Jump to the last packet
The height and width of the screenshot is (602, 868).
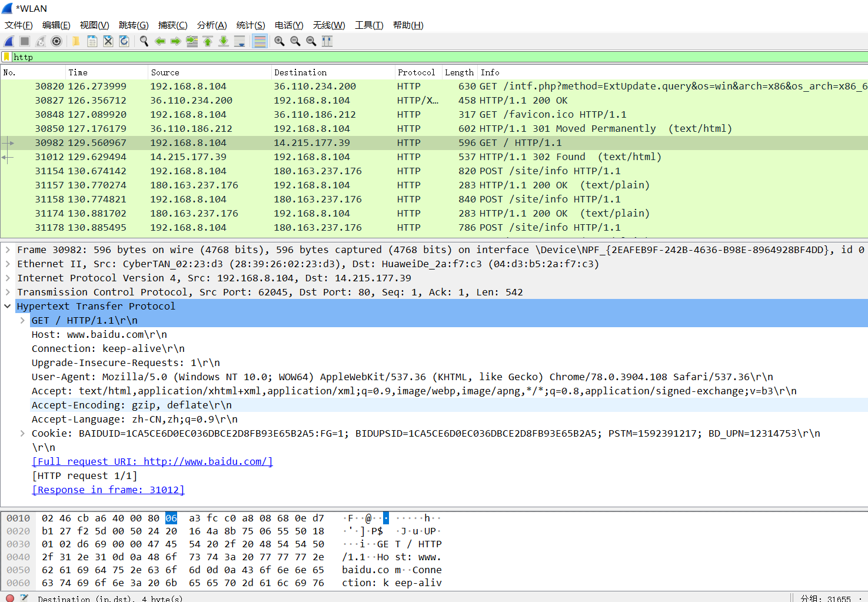[x=224, y=41]
